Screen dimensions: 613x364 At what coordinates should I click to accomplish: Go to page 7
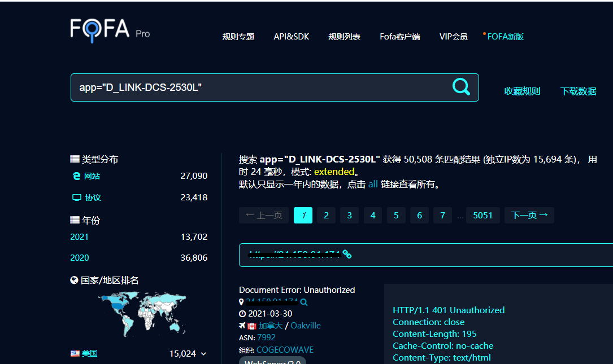[x=442, y=215]
